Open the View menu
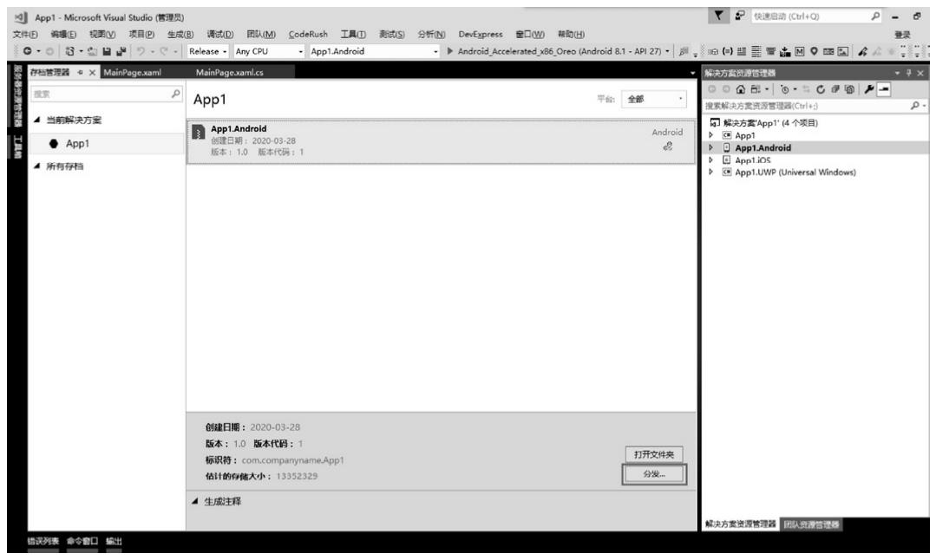Image resolution: width=936 pixels, height=560 pixels. pos(102,34)
